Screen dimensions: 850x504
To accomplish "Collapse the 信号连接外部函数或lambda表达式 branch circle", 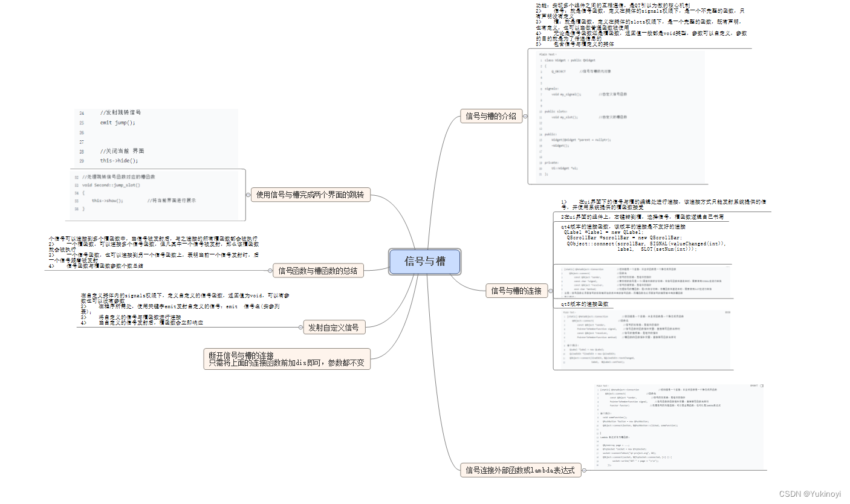I will (585, 470).
